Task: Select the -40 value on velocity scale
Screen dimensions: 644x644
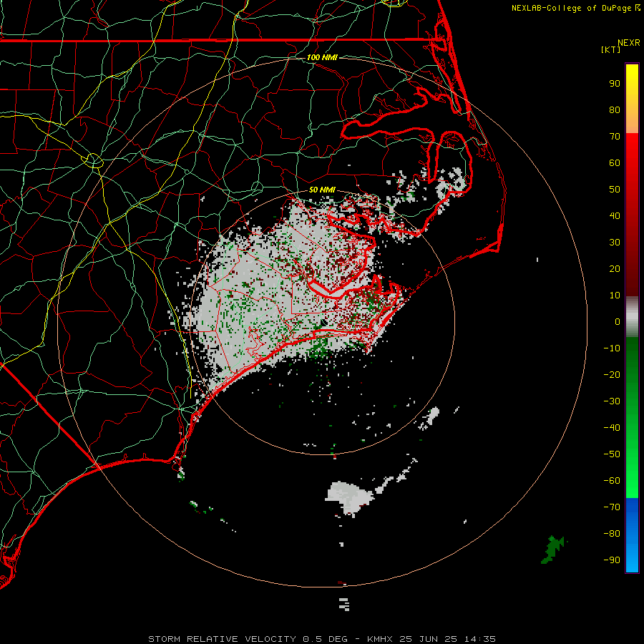Action: (x=612, y=428)
